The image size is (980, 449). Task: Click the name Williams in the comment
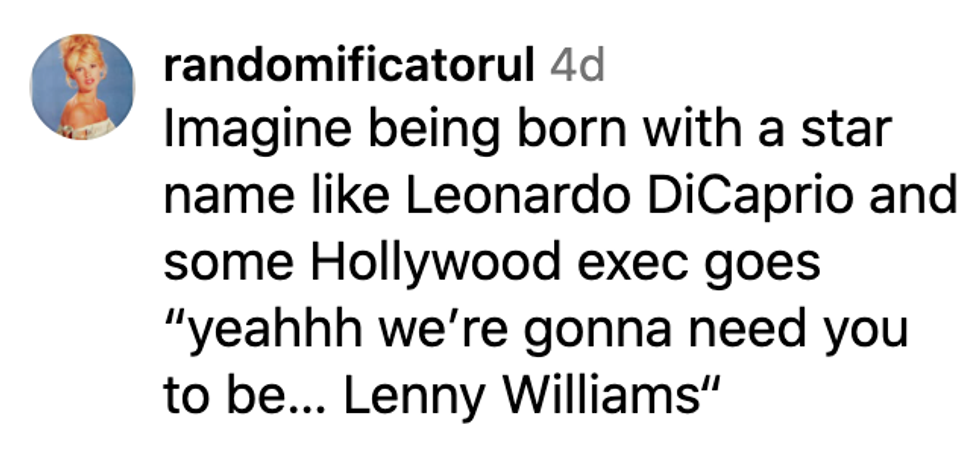(x=600, y=395)
